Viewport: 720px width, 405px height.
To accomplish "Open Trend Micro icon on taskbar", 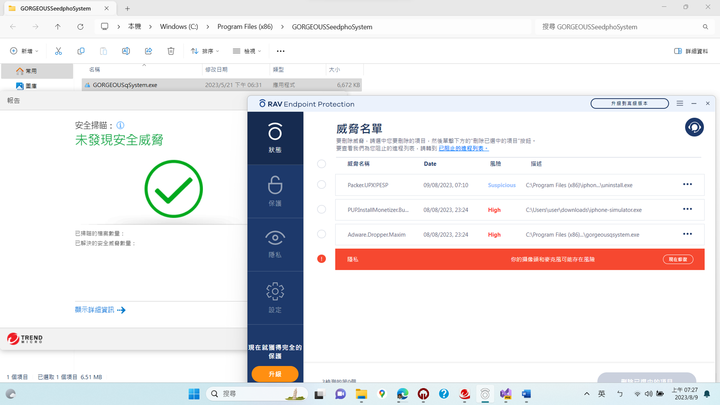I will 465,394.
